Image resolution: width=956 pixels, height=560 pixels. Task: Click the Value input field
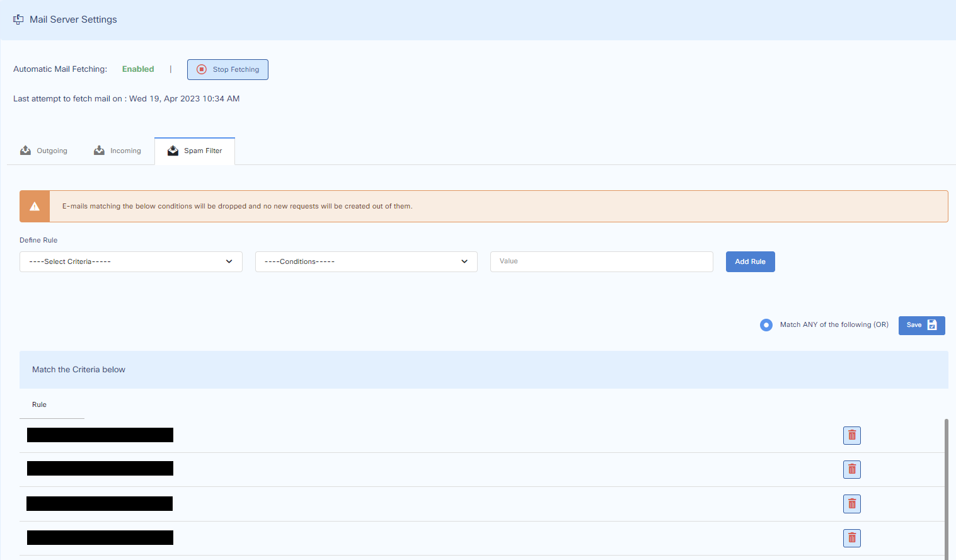point(601,261)
